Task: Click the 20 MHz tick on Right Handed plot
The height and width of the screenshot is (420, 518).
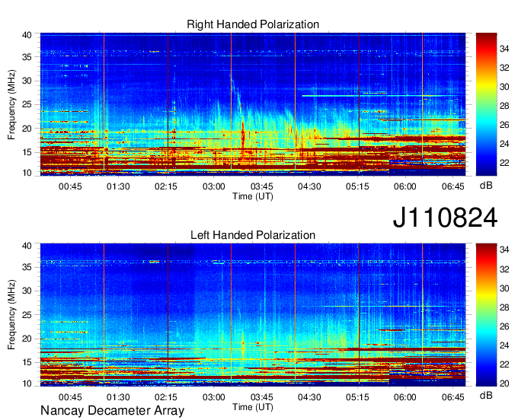Action: pos(27,129)
